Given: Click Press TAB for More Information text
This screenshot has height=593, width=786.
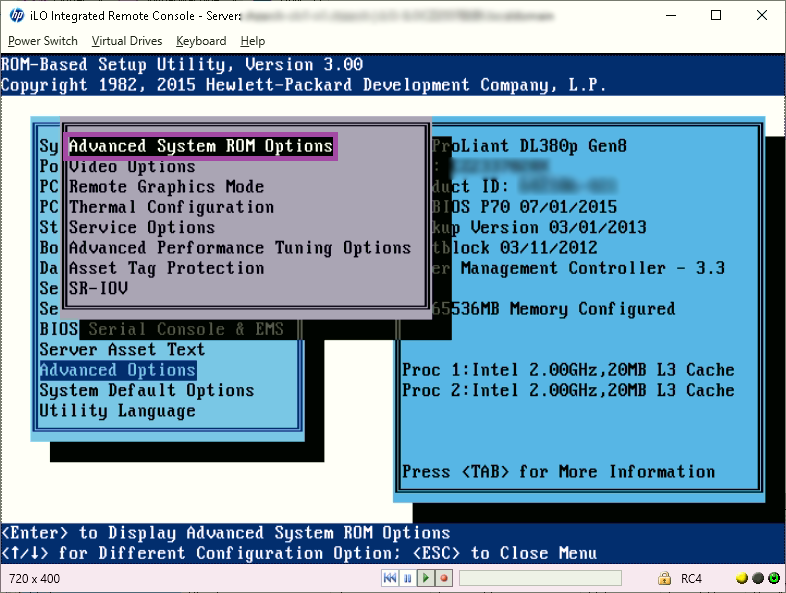Looking at the screenshot, I should point(558,472).
